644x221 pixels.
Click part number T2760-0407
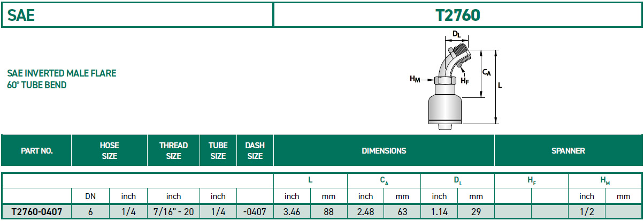(x=36, y=212)
